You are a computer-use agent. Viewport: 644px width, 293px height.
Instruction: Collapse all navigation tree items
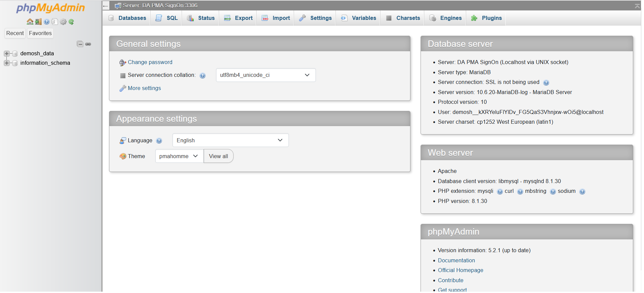pos(80,44)
